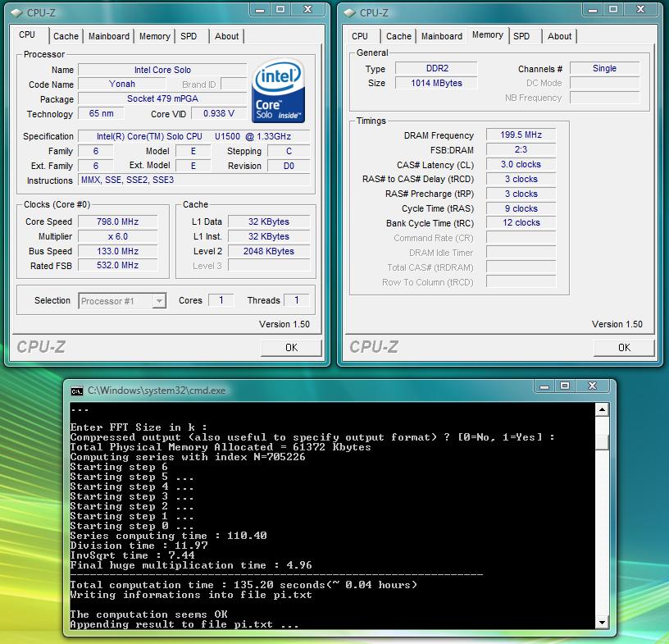The image size is (669, 644).
Task: Click Package value 'Socket 479 mPGA'
Action: (162, 98)
